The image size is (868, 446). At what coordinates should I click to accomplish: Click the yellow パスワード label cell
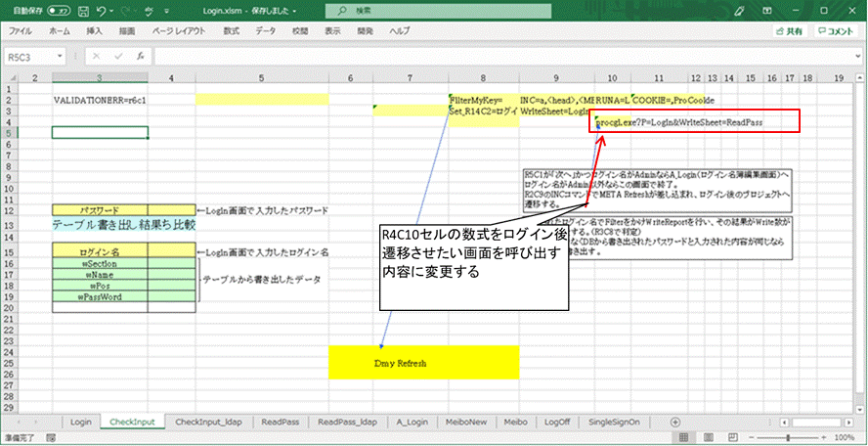pyautogui.click(x=101, y=210)
